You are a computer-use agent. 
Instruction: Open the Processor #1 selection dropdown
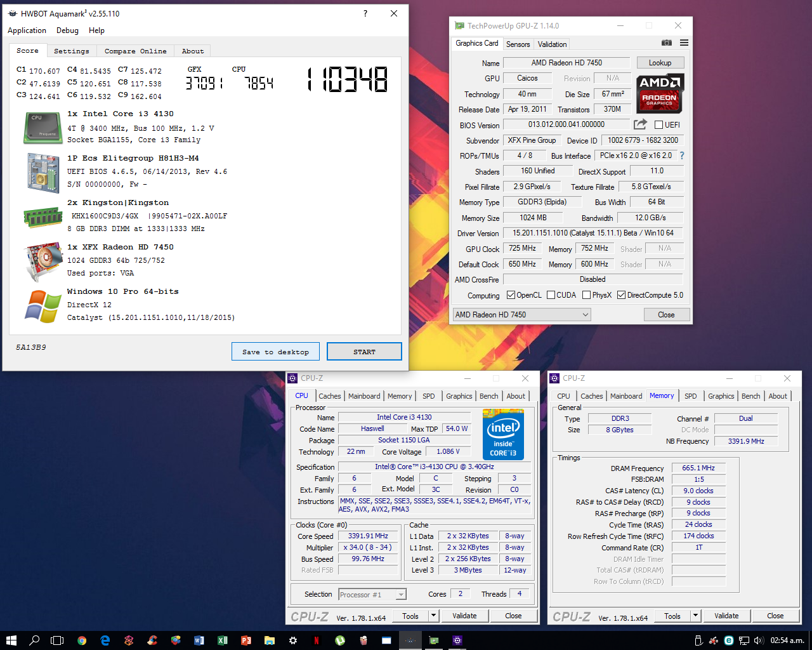[x=372, y=595]
